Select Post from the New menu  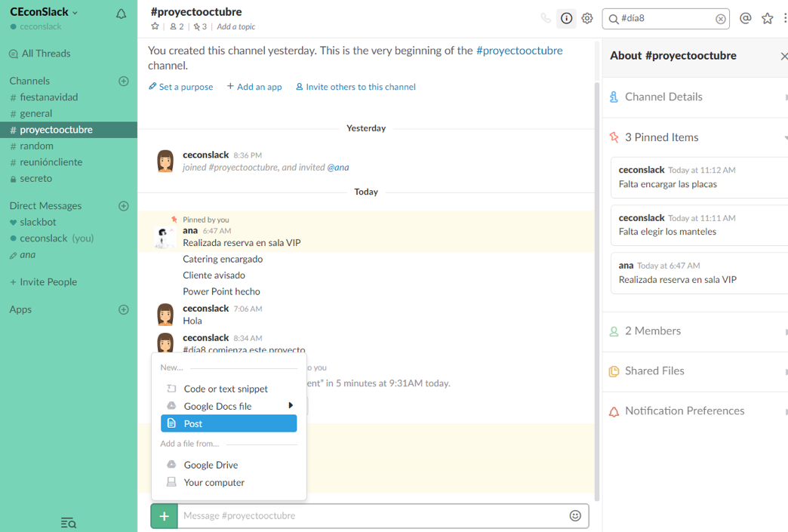[229, 423]
